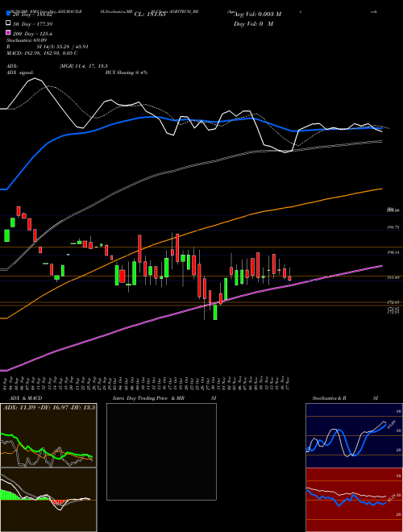Click the '(MGR) 11.4, 17, 13.5' ADX values

84,66
